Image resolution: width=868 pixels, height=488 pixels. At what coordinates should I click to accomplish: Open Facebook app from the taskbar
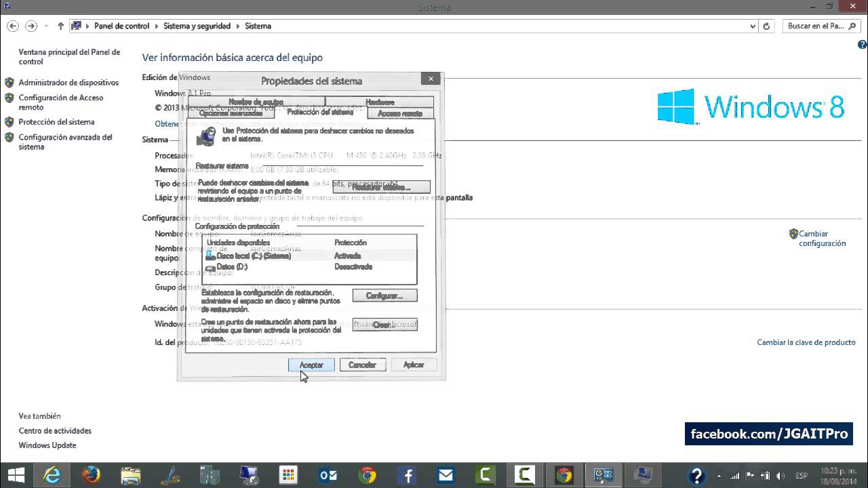(x=408, y=475)
